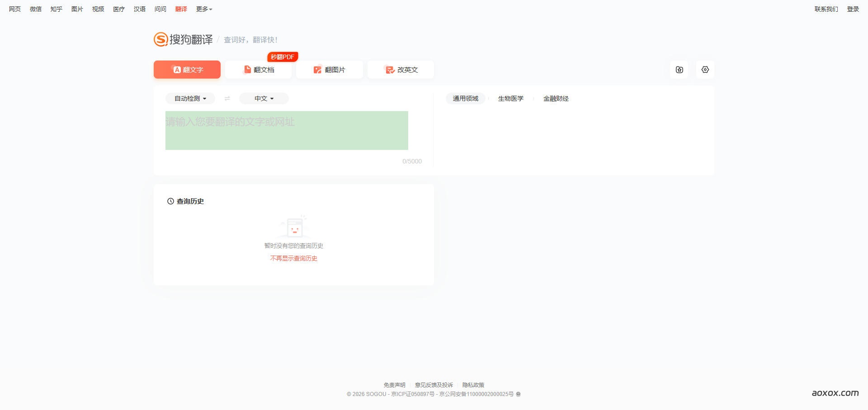Go to 知乎 in top navigation
Image resolution: width=868 pixels, height=410 pixels.
click(57, 9)
